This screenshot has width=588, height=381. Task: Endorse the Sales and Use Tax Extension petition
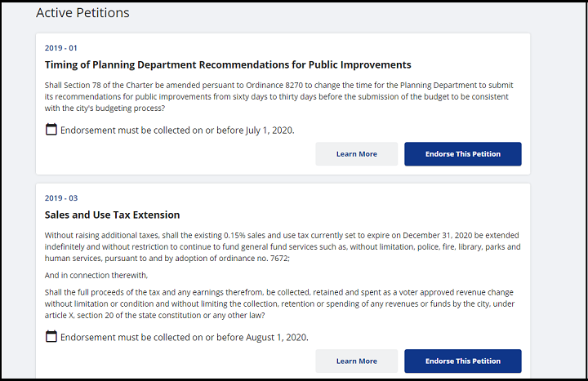click(463, 361)
